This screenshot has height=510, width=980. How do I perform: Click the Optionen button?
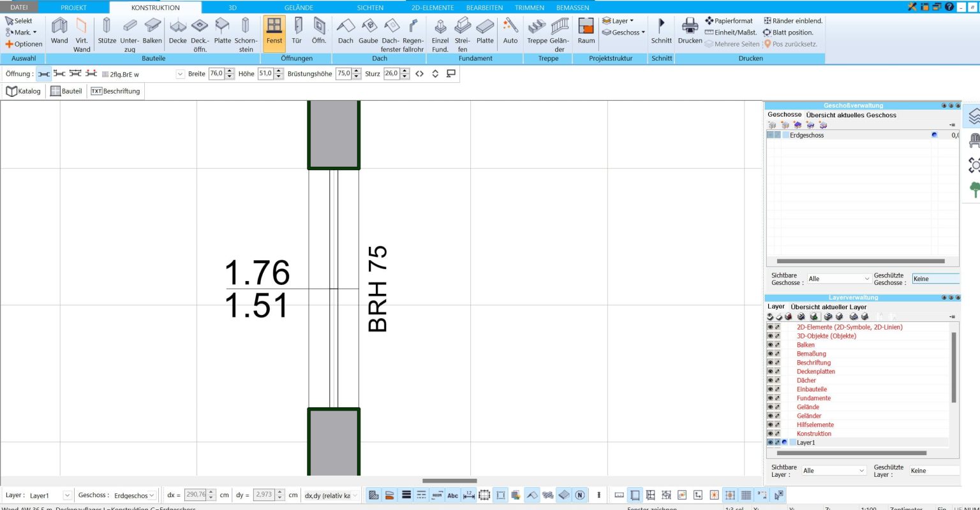pyautogui.click(x=24, y=44)
